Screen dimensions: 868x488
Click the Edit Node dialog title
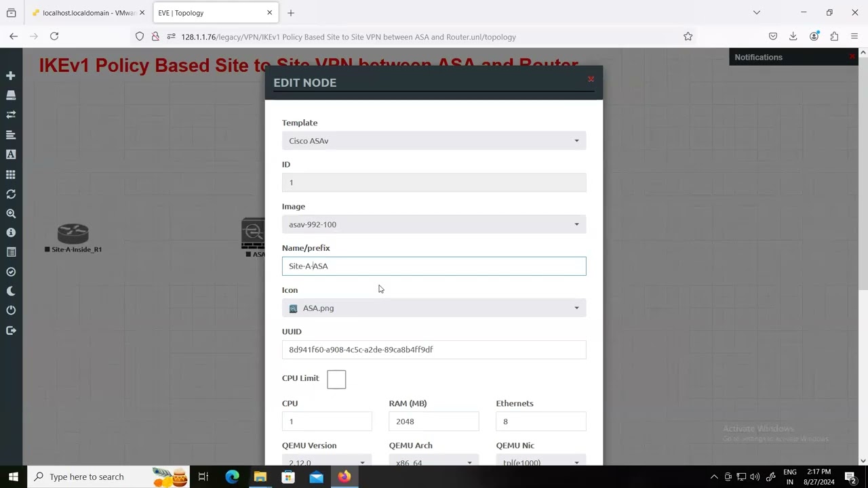click(305, 83)
